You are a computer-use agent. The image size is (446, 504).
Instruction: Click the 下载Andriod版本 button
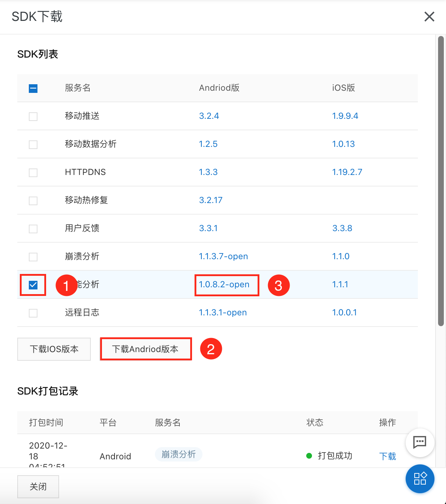point(145,349)
